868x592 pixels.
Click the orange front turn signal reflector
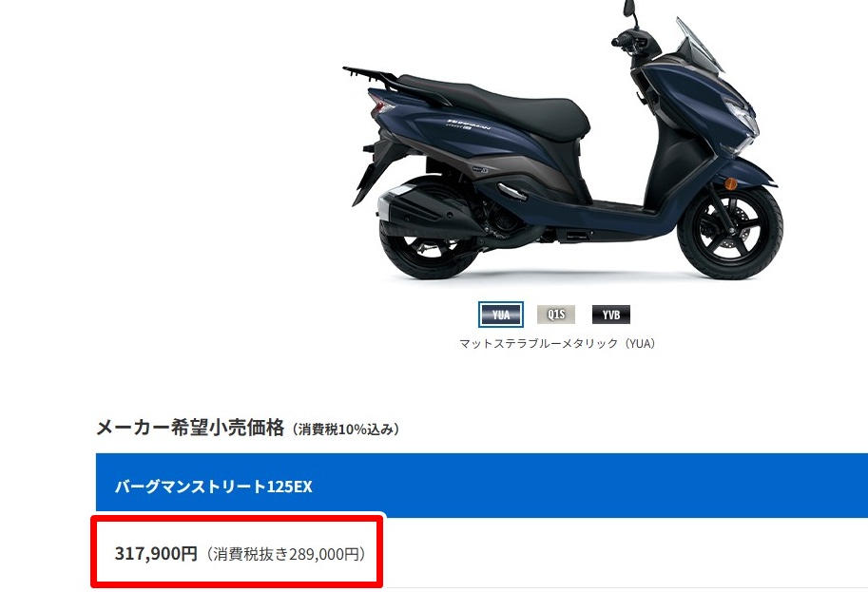[x=731, y=183]
